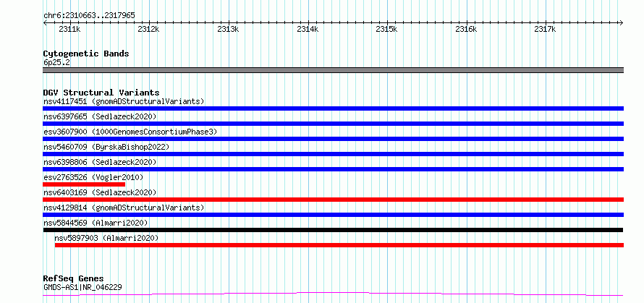644x303 pixels.
Task: Click the chr6:2310663..2317965 coordinates label
Action: pos(89,16)
